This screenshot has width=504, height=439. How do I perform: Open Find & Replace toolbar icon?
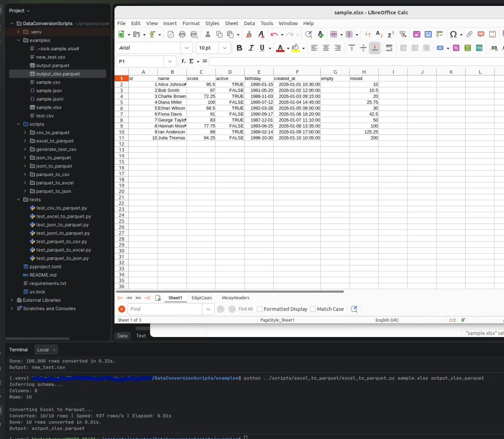coord(308,34)
